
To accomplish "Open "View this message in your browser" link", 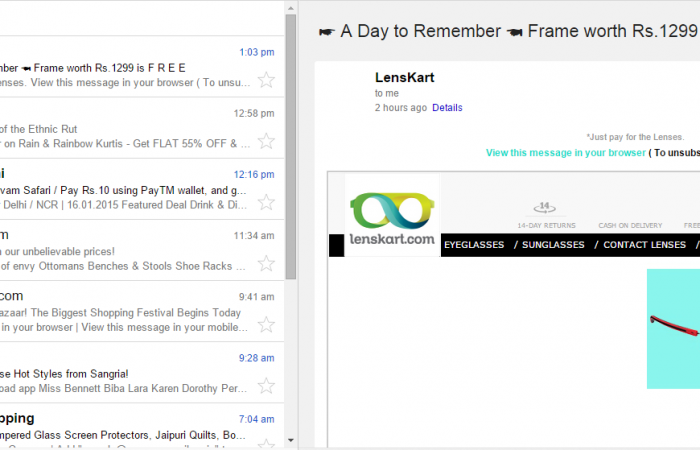I will [x=565, y=153].
